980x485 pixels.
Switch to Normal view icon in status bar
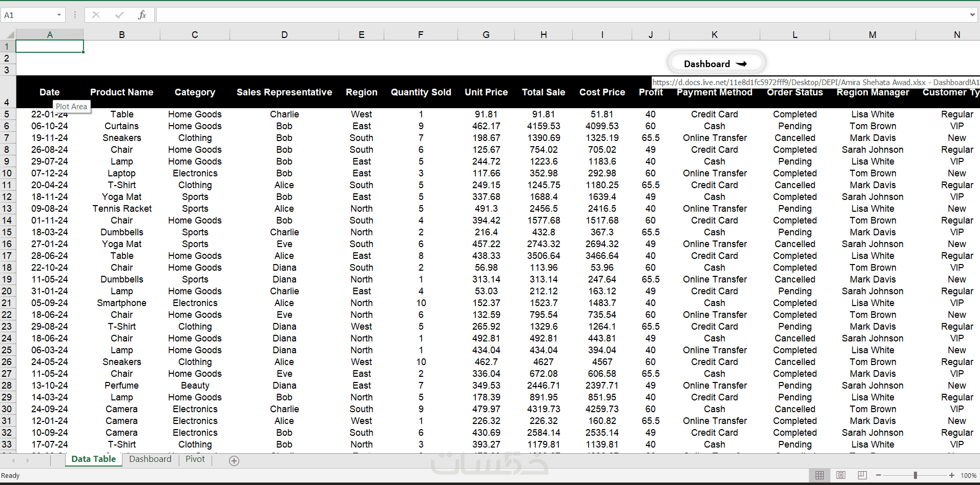[820, 475]
